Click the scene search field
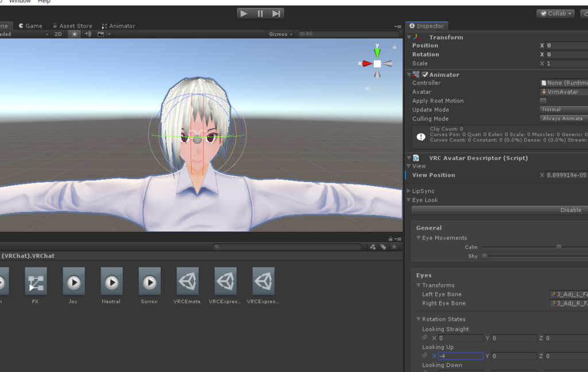The width and height of the screenshot is (588, 372). (349, 34)
